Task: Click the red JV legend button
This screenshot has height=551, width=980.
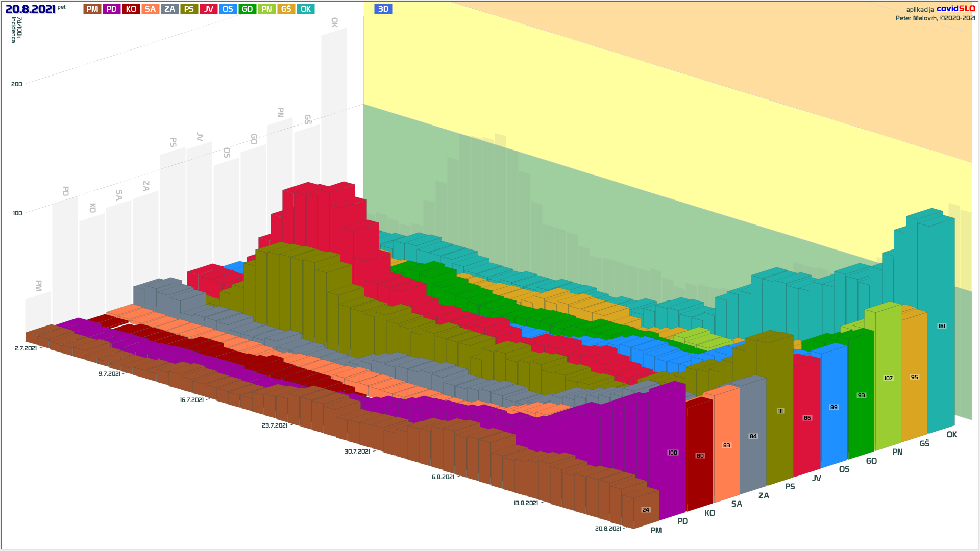Action: (209, 9)
